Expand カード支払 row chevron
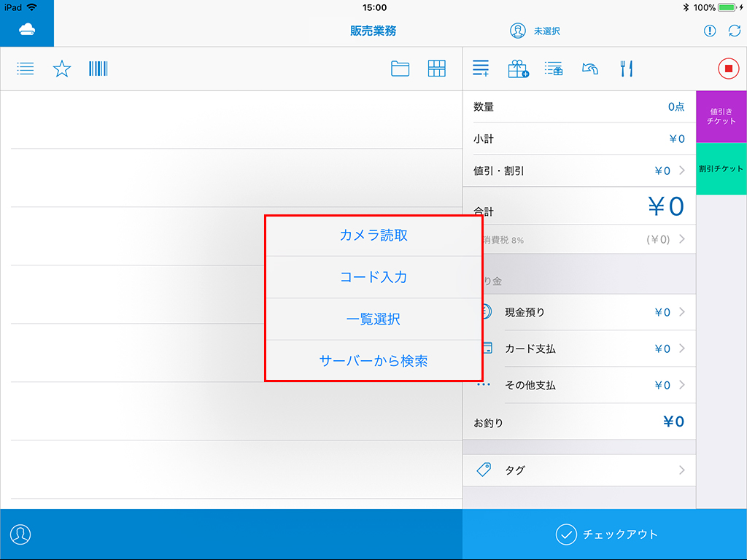 (682, 349)
